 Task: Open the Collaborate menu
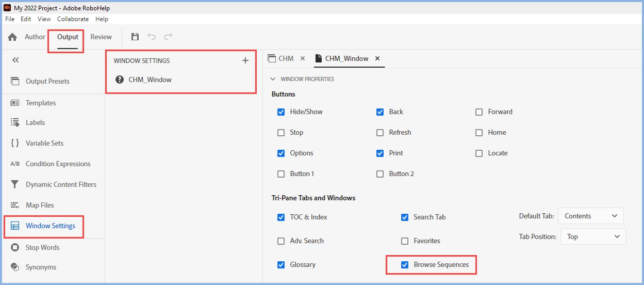point(73,19)
